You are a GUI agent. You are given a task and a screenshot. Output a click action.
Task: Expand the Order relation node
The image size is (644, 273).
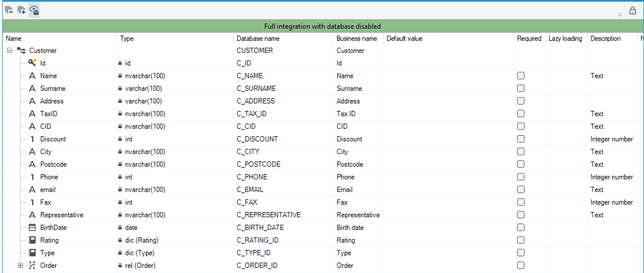coord(20,265)
